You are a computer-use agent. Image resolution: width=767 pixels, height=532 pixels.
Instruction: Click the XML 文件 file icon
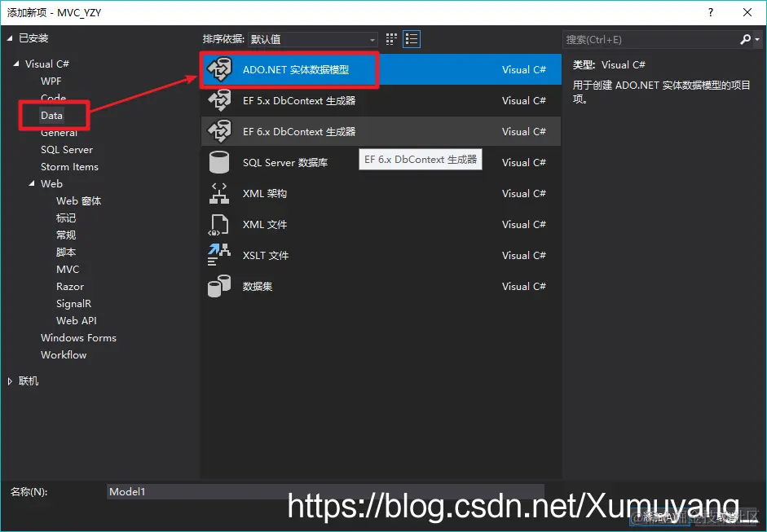pyautogui.click(x=218, y=224)
